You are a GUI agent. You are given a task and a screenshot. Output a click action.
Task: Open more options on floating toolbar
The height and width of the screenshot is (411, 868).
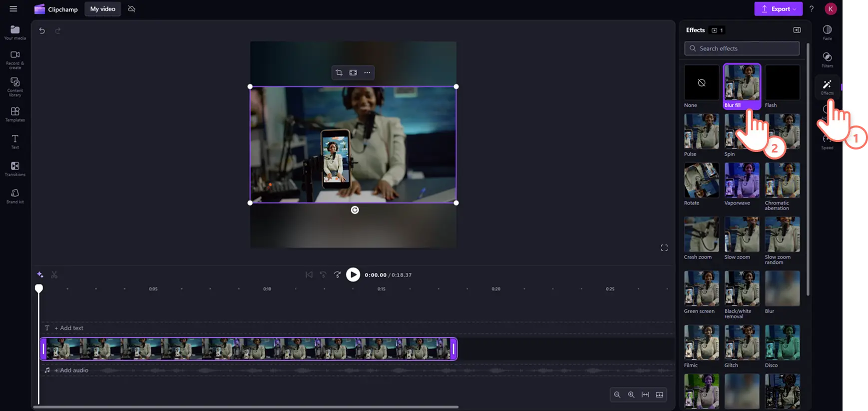[367, 72]
